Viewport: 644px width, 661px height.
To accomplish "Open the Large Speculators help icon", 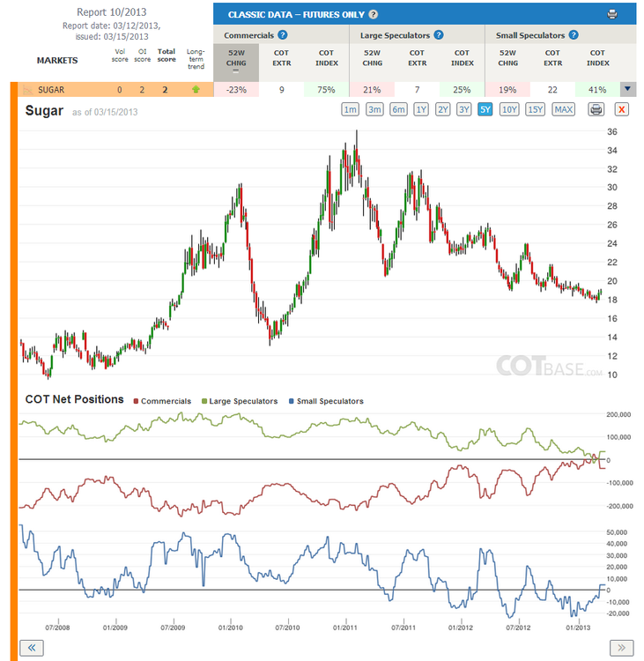I will coord(439,35).
